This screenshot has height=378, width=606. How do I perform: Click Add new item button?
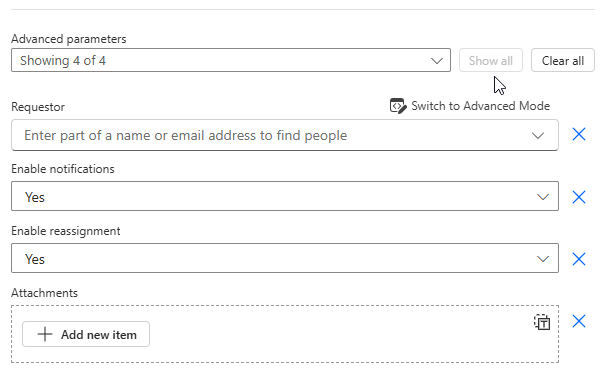[86, 334]
